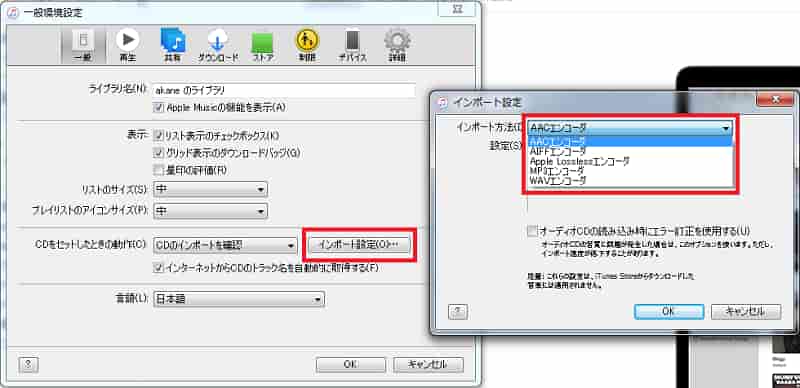Click キャンセル in the インポート設定 dialog

click(x=746, y=311)
